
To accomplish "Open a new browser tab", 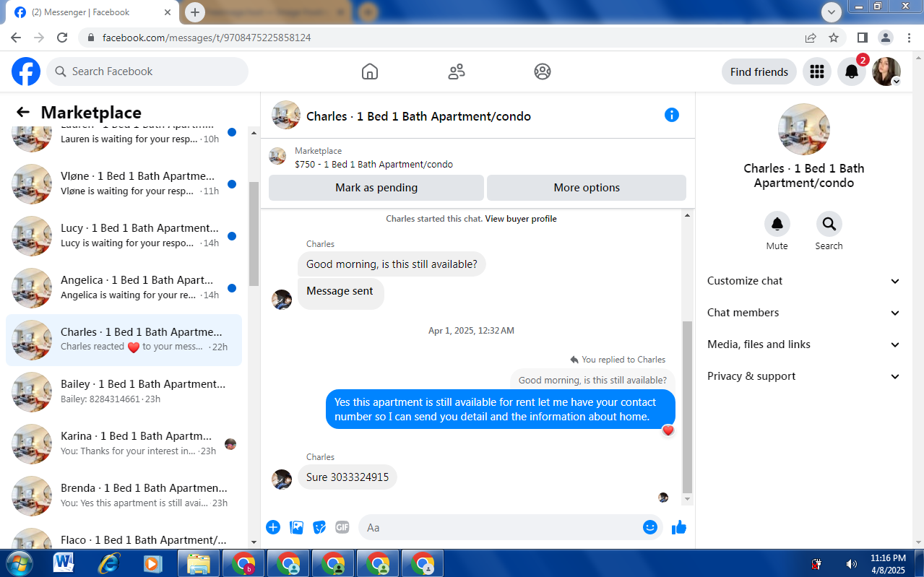I will (195, 12).
